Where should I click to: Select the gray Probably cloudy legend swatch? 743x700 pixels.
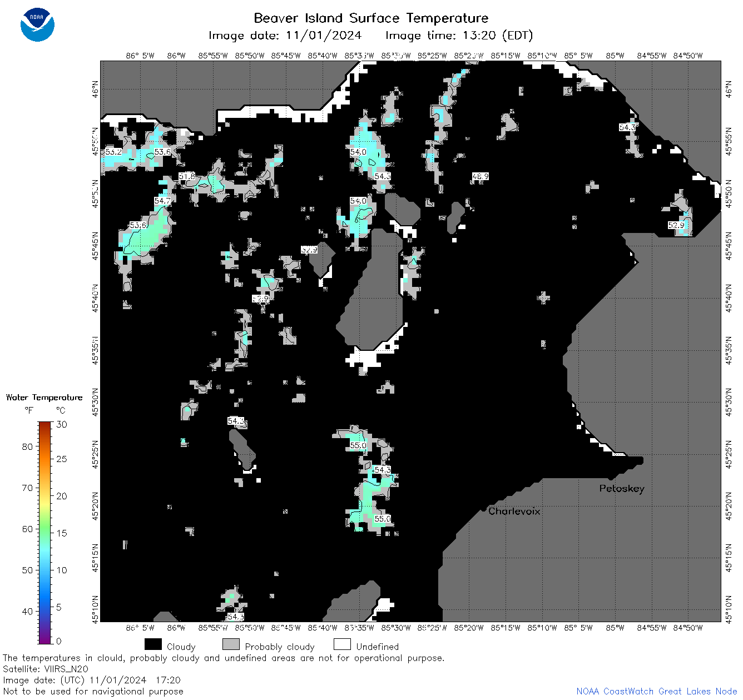pos(231,644)
